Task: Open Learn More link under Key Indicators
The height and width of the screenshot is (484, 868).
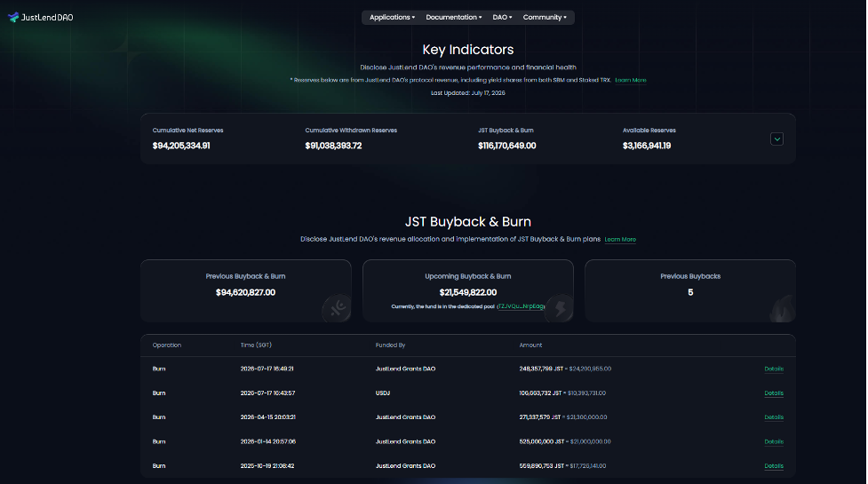Action: 631,80
